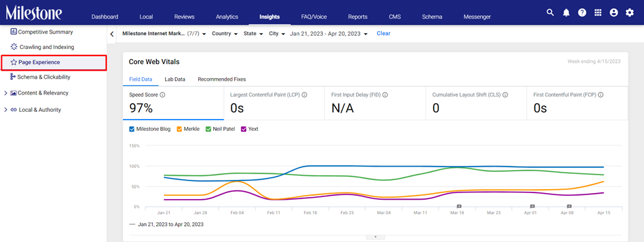Uncheck the Milestone Blog series checkbox
The width and height of the screenshot is (644, 242).
tap(132, 129)
